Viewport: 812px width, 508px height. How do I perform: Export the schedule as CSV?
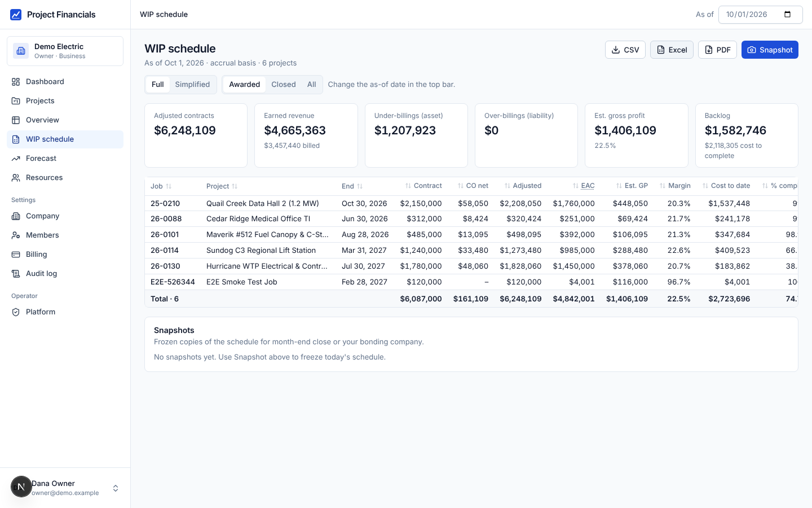(x=625, y=50)
